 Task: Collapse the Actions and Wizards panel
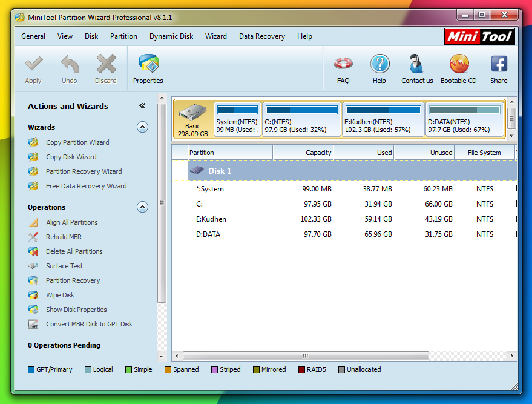point(142,106)
